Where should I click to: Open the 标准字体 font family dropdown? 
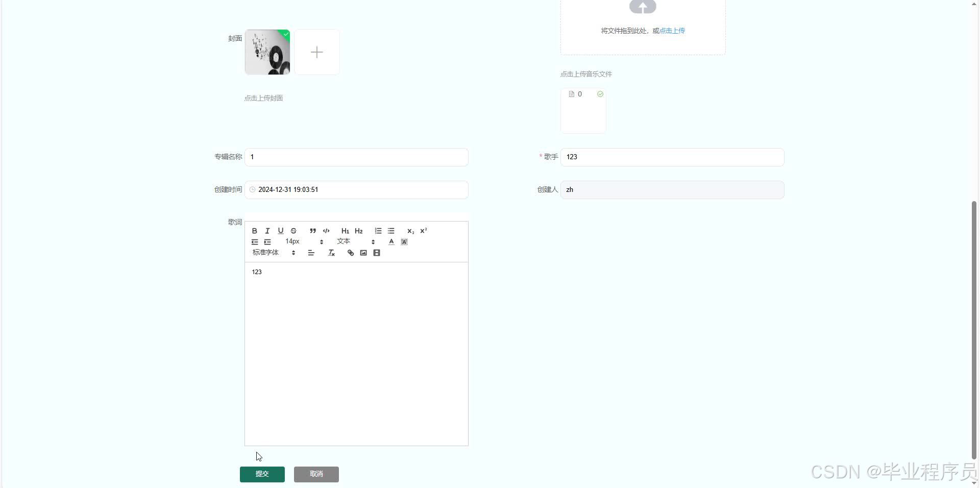pyautogui.click(x=274, y=253)
